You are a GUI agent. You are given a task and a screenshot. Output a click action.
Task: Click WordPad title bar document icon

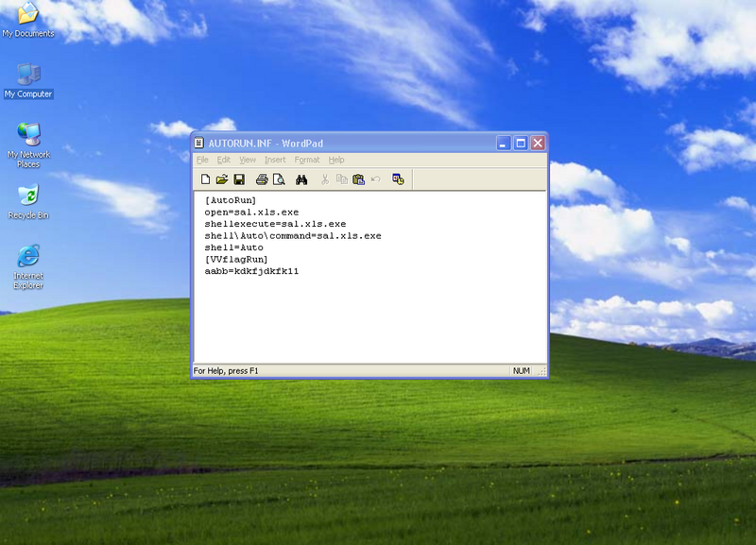[198, 144]
